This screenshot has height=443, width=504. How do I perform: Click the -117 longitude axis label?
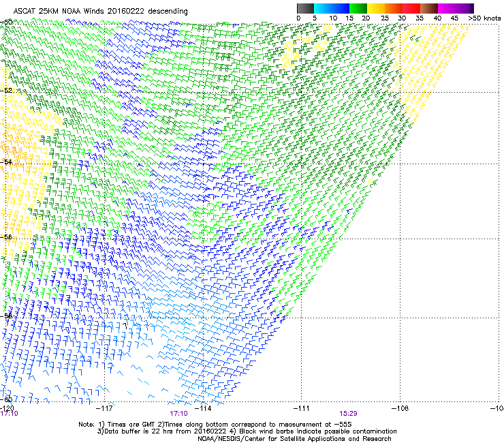(x=104, y=408)
